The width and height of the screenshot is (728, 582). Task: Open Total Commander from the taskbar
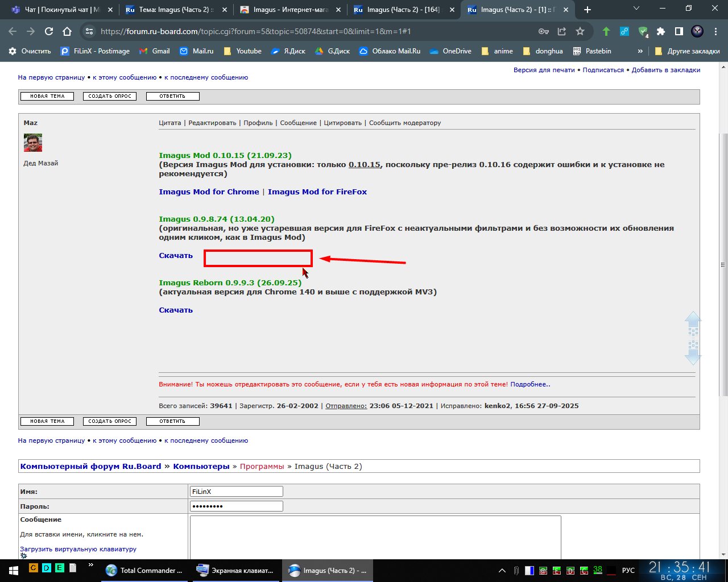(x=145, y=570)
